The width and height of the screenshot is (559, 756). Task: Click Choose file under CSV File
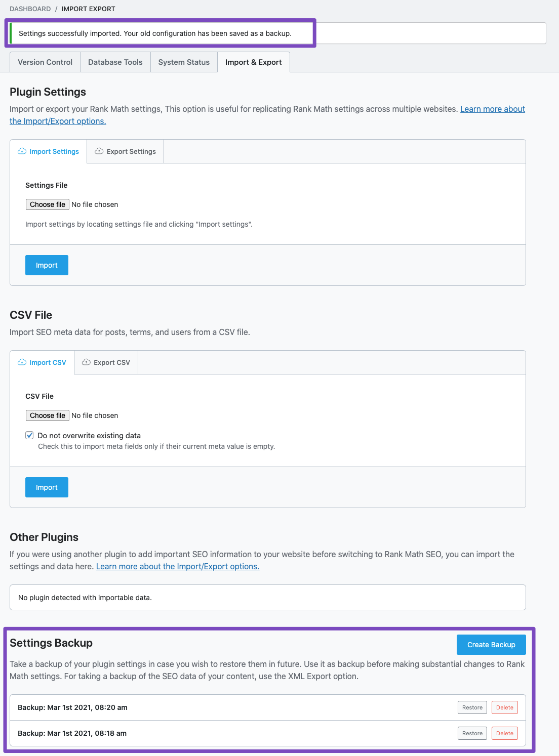(47, 415)
